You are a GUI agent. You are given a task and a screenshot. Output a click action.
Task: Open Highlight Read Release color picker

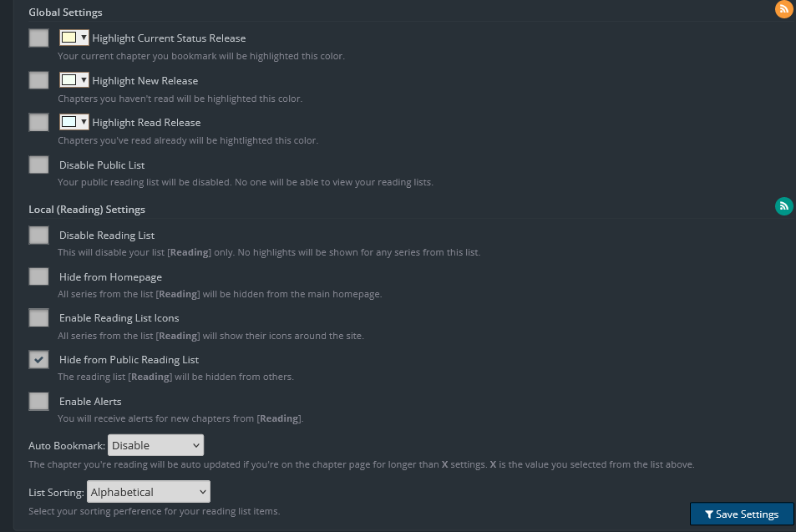(74, 122)
